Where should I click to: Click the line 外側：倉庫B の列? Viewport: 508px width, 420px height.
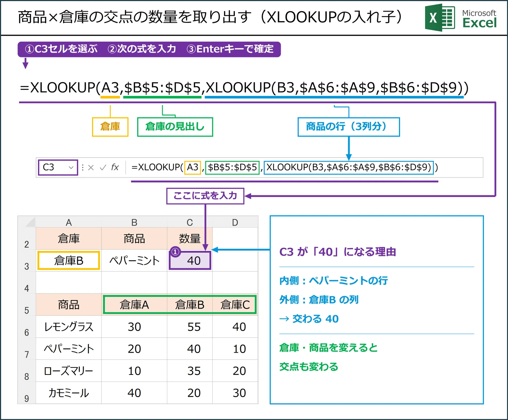pos(319,300)
